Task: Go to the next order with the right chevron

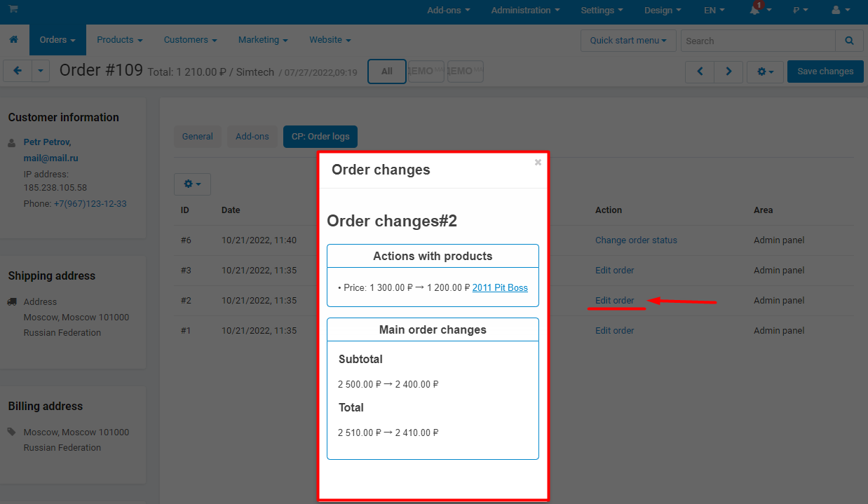Action: click(728, 71)
